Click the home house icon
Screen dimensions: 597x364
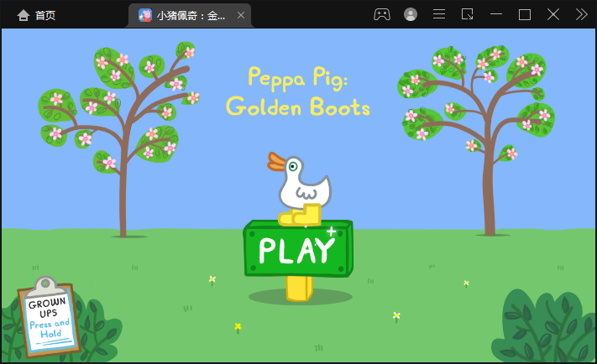coord(23,15)
